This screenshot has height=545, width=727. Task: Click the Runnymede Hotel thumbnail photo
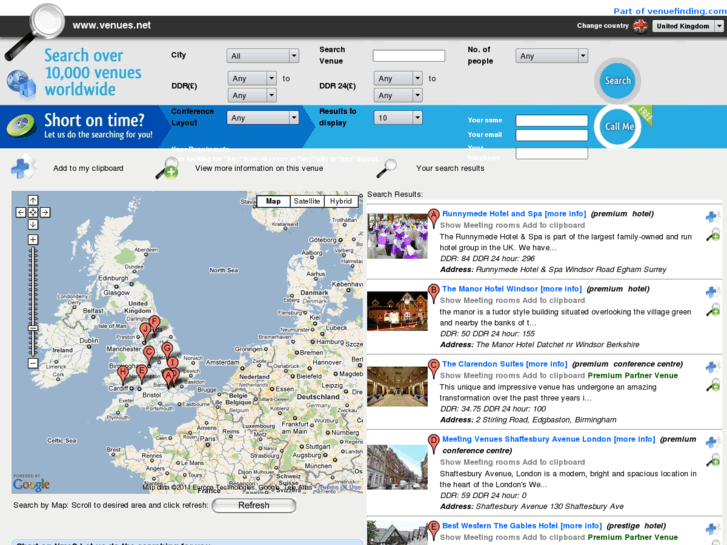pyautogui.click(x=397, y=236)
